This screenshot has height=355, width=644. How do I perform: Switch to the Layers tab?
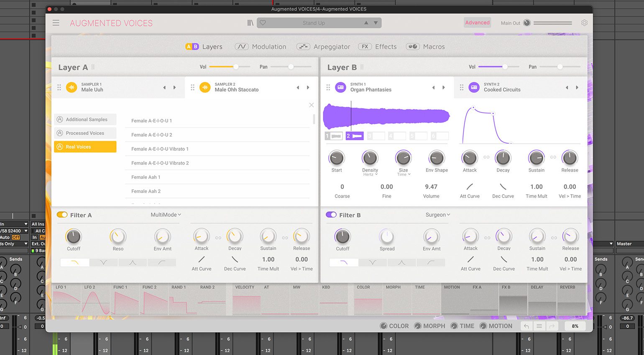(x=204, y=47)
